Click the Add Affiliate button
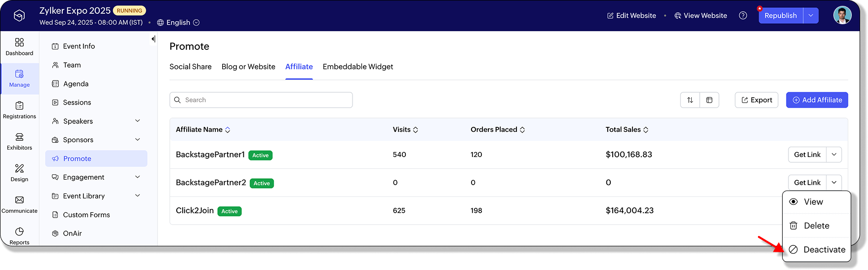Screen dimensions: 868x270 817,100
